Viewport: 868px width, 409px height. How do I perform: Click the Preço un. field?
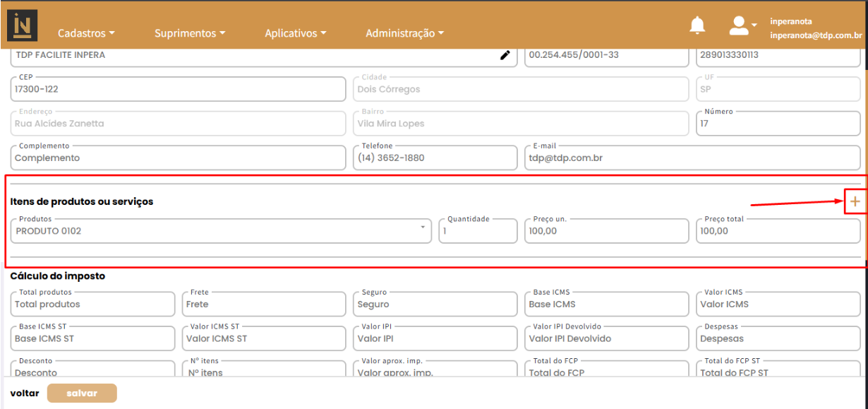pyautogui.click(x=606, y=231)
